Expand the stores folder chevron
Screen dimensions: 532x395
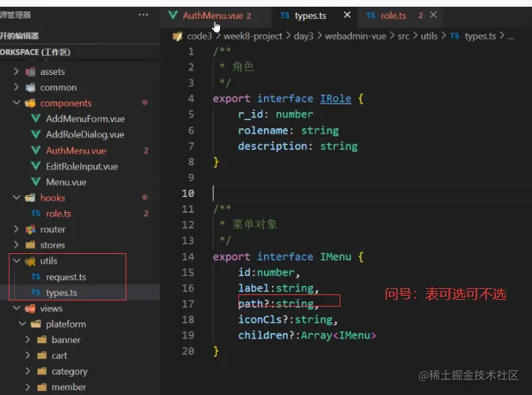point(16,244)
